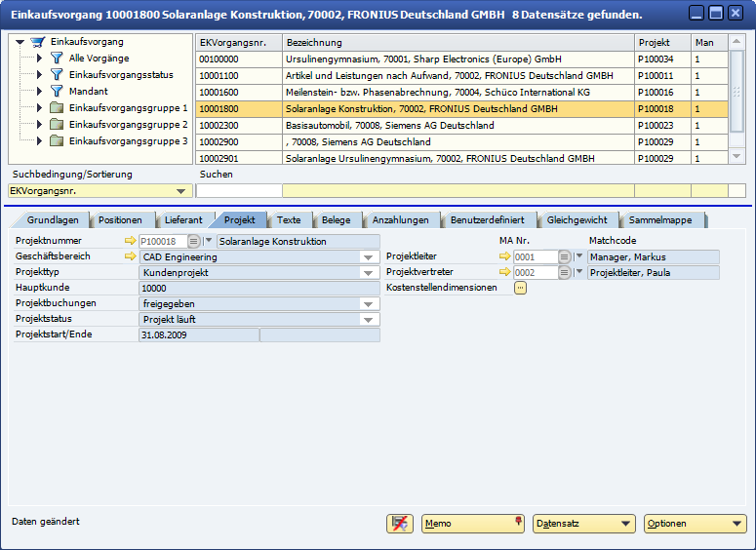
Task: Click the Projektnummer orange link arrow
Action: [132, 241]
